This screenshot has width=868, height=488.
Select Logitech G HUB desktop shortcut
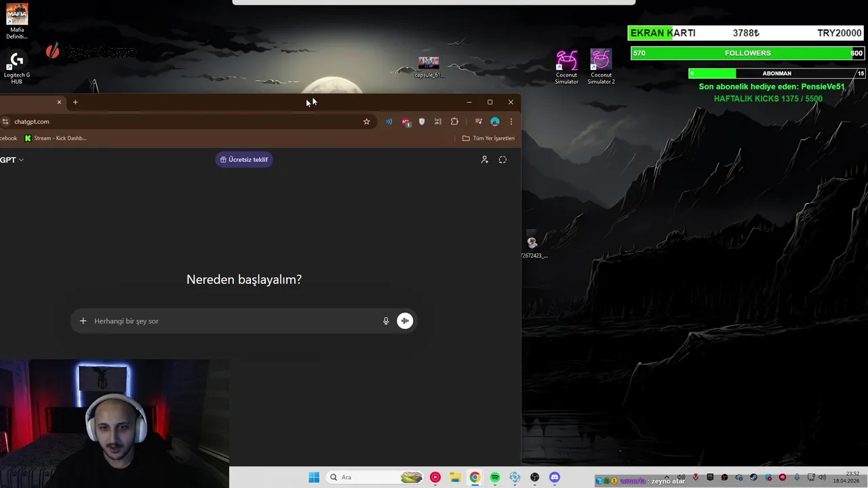click(17, 68)
